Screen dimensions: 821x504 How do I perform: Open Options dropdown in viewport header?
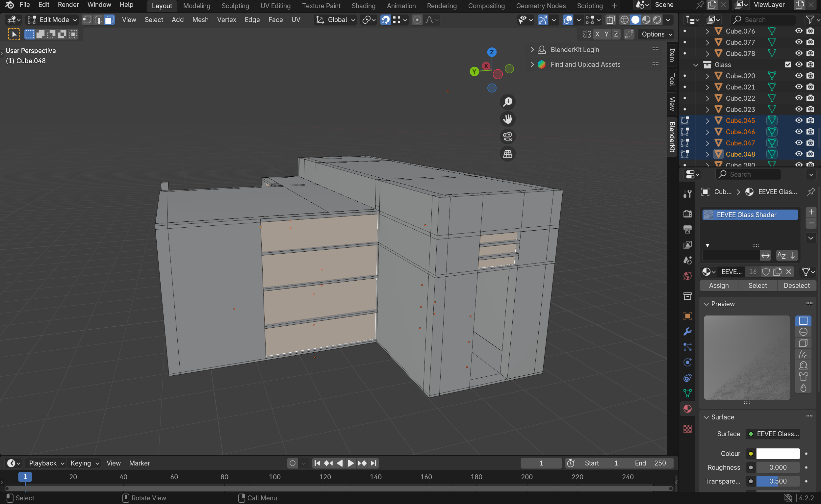click(x=656, y=34)
